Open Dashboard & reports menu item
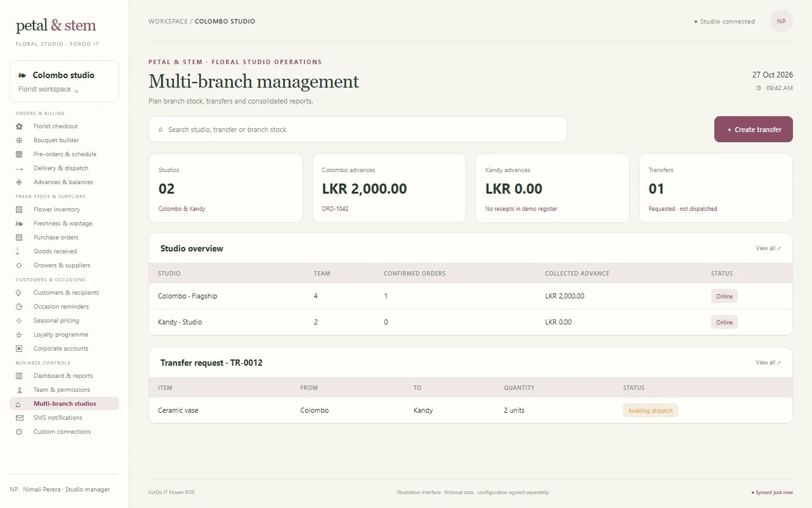Viewport: 812px width, 508px height. coord(64,376)
